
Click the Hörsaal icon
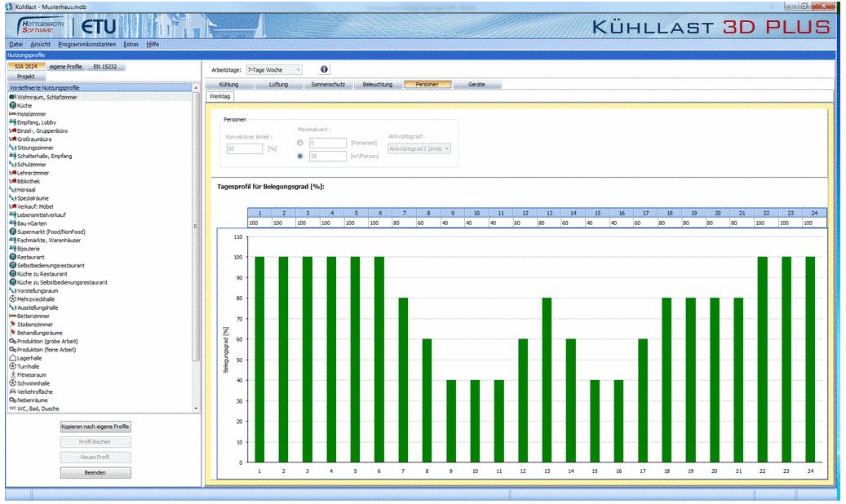pyautogui.click(x=12, y=189)
